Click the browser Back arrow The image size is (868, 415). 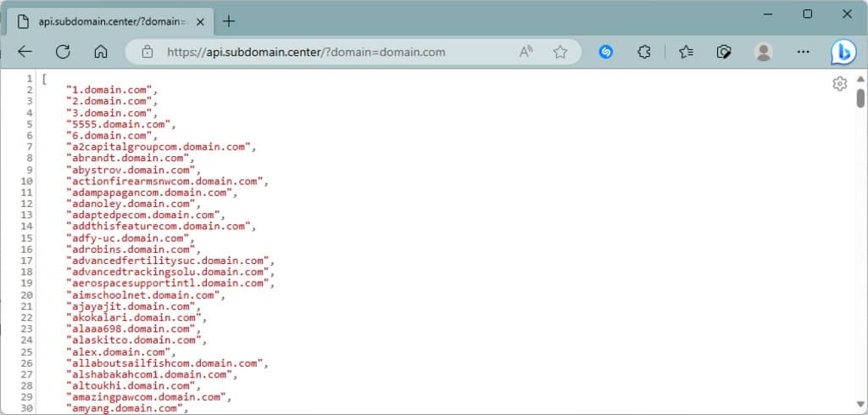[25, 52]
